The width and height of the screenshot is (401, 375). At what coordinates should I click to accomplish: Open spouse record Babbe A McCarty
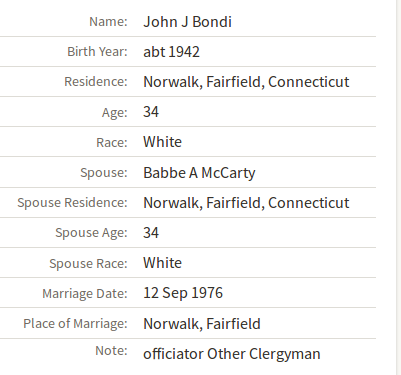point(199,173)
